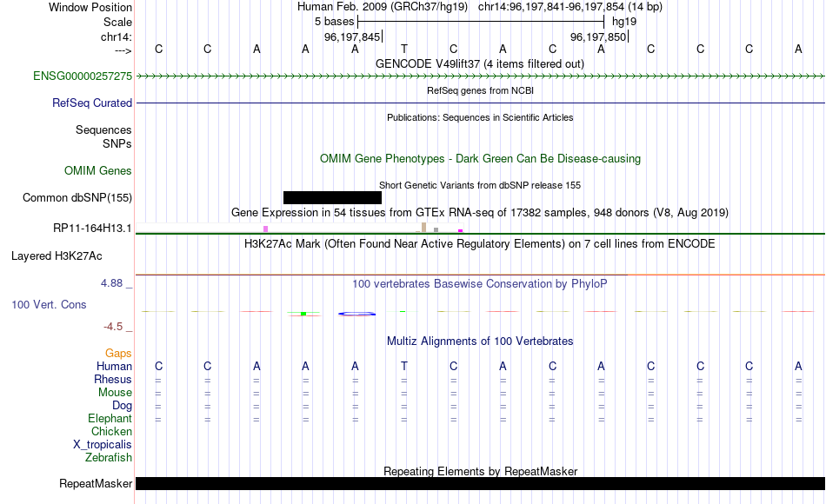Click the RepeatMasker track label
Image resolution: width=826 pixels, height=504 pixels.
(96, 483)
